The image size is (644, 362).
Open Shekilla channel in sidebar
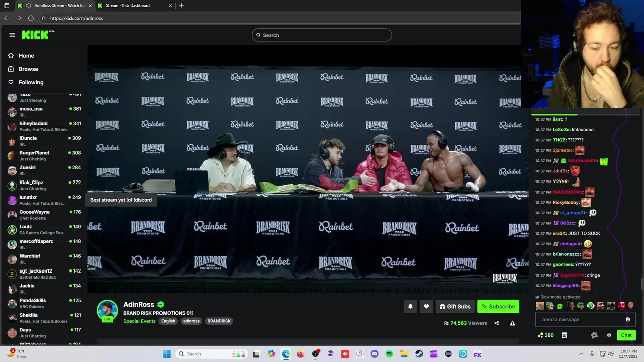(x=44, y=318)
